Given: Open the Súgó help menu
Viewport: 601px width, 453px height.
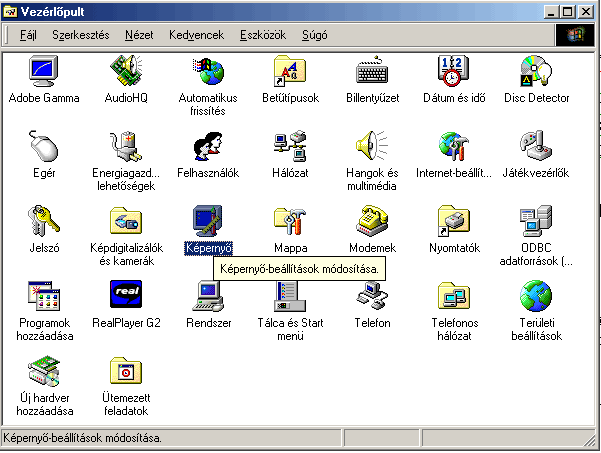Looking at the screenshot, I should point(314,35).
